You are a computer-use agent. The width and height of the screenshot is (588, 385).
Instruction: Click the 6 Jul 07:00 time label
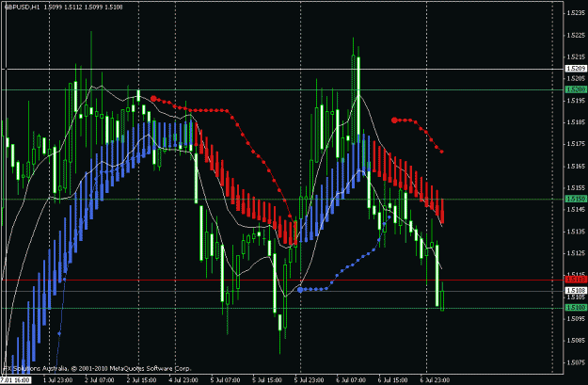351,380
